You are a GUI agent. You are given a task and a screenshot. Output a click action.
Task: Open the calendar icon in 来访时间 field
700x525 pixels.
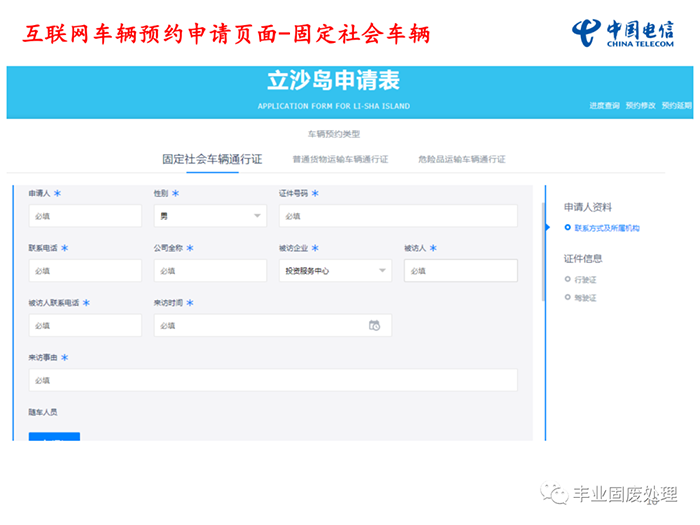pos(375,325)
